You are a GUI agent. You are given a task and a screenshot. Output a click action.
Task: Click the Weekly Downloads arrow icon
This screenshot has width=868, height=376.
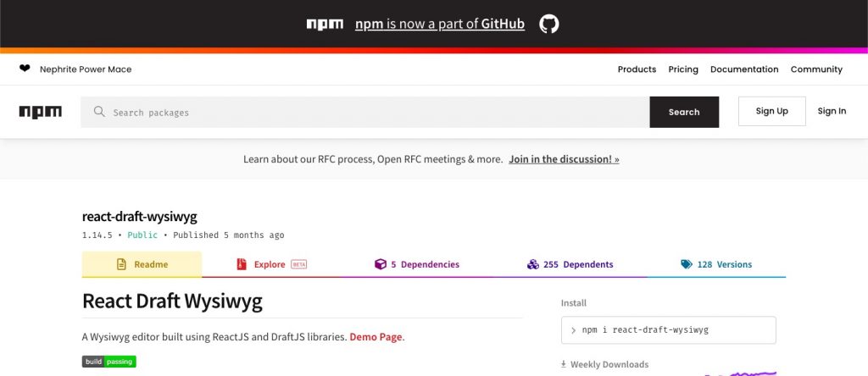[x=564, y=364]
